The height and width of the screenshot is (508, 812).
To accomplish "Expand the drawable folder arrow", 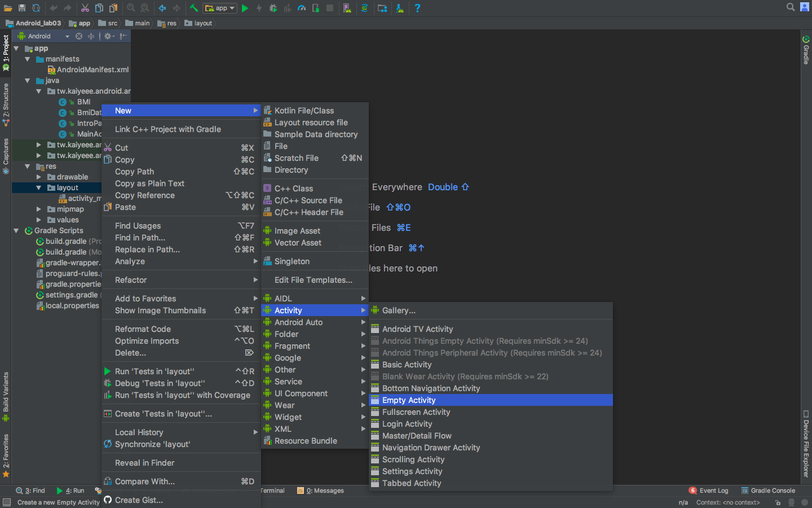I will tap(38, 177).
